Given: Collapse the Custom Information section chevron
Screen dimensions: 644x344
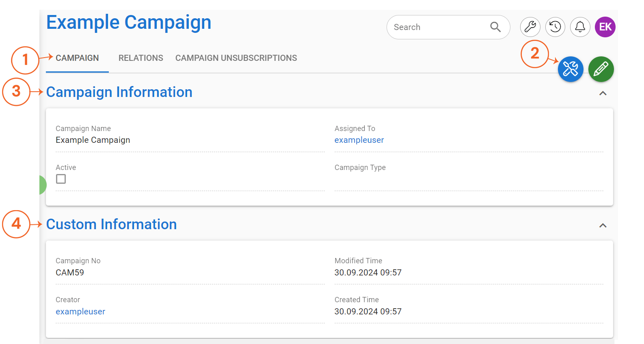Looking at the screenshot, I should point(603,226).
